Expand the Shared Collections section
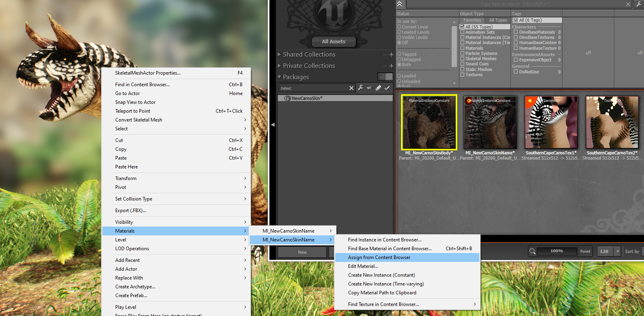The height and width of the screenshot is (316, 644). click(x=279, y=54)
